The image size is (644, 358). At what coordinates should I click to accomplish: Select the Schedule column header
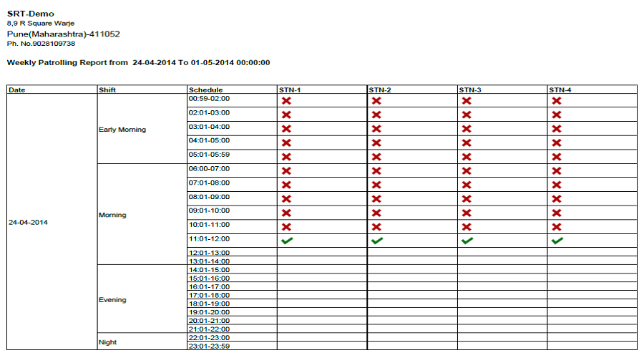coord(205,90)
